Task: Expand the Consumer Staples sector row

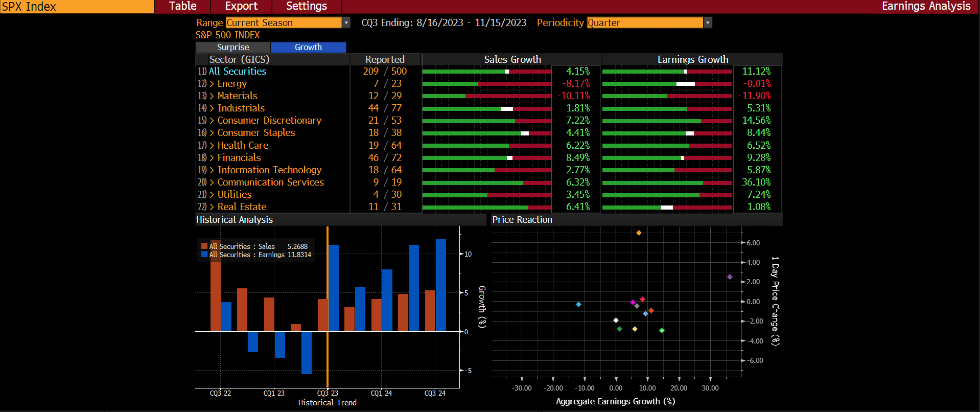Action: pyautogui.click(x=212, y=132)
